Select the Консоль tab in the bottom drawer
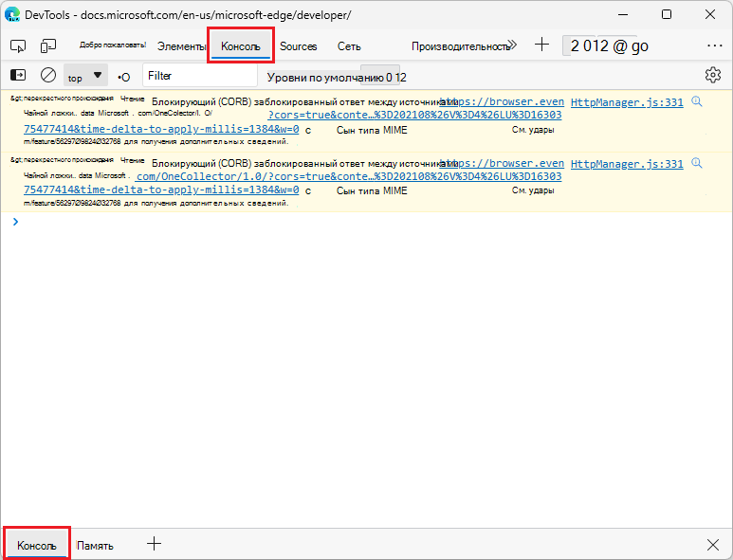 click(x=37, y=545)
